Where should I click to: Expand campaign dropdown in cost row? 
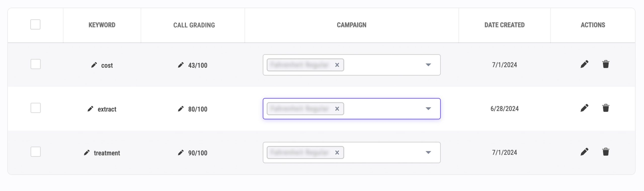(x=428, y=65)
